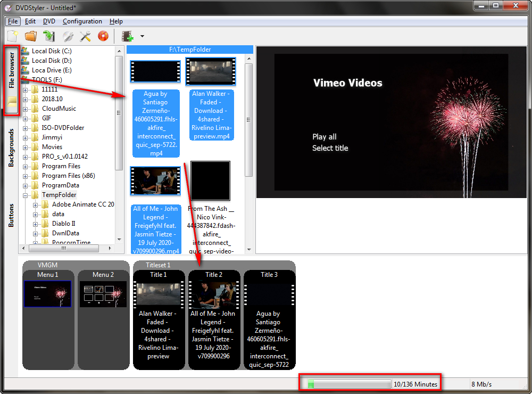
Task: Open the DVD menu
Action: tap(49, 21)
